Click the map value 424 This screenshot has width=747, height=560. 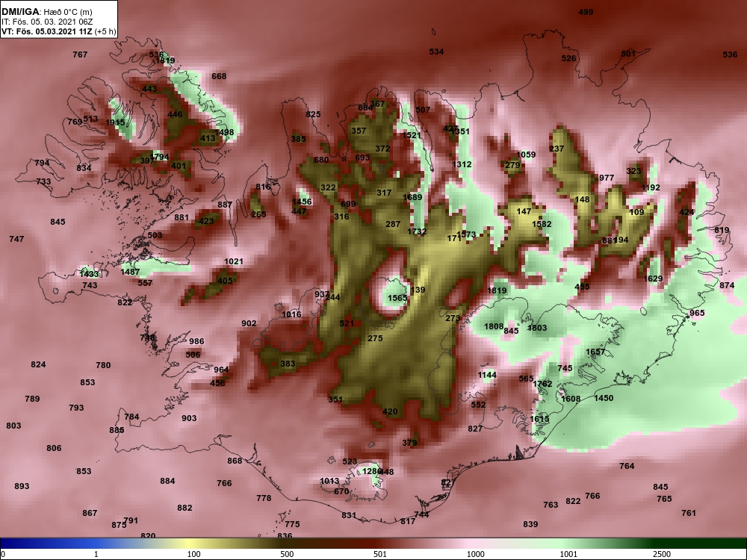(x=686, y=212)
